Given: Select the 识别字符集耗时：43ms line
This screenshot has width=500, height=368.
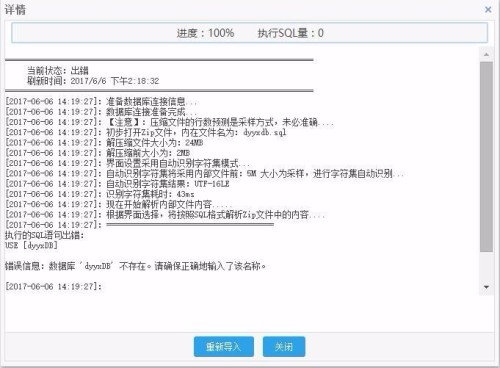Looking at the screenshot, I should 100,194.
